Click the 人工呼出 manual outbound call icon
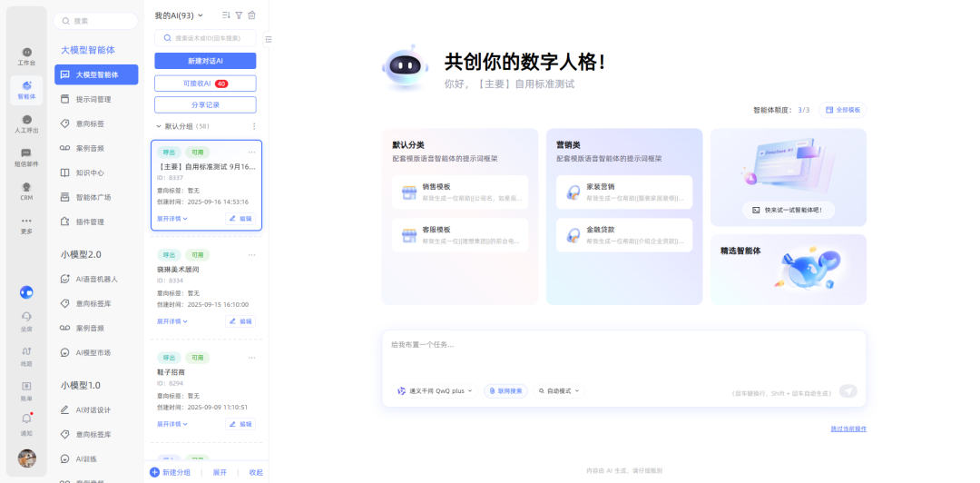This screenshot has height=483, width=980. (26, 123)
